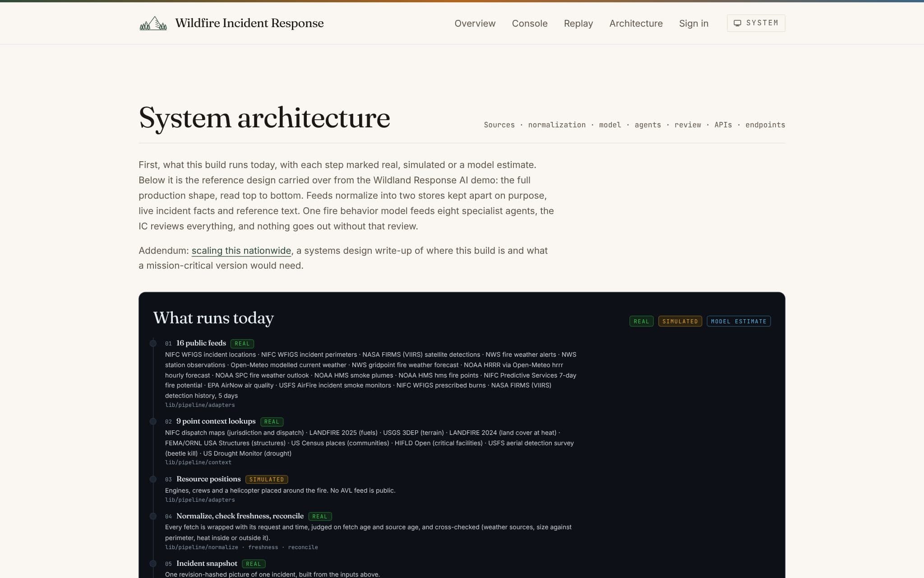Click timeline dot for step 01
The width and height of the screenshot is (924, 578).
point(153,344)
